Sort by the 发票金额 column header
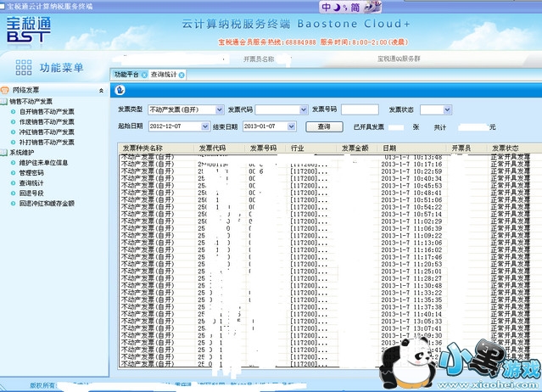Image resolution: width=542 pixels, height=392 pixels. [355, 148]
